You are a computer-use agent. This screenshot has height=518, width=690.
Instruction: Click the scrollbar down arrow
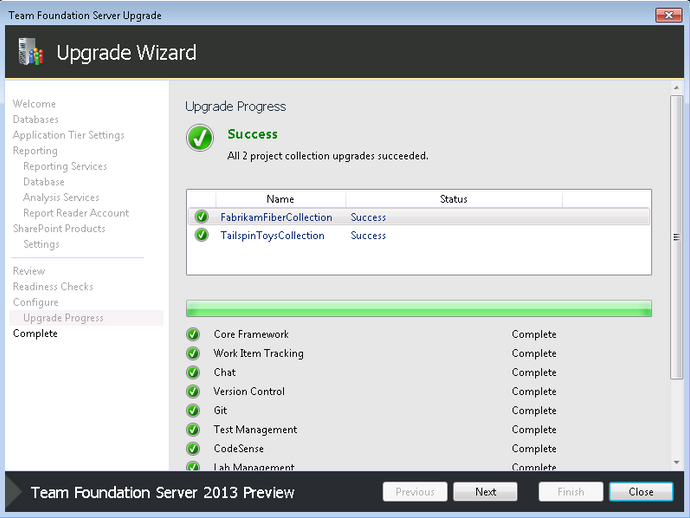pos(676,462)
